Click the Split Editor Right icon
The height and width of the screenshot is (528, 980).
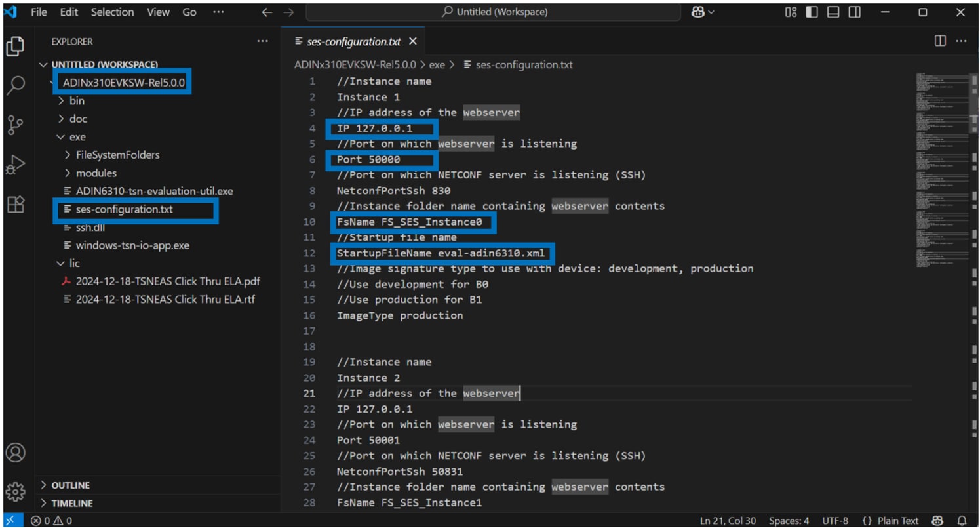click(x=939, y=41)
